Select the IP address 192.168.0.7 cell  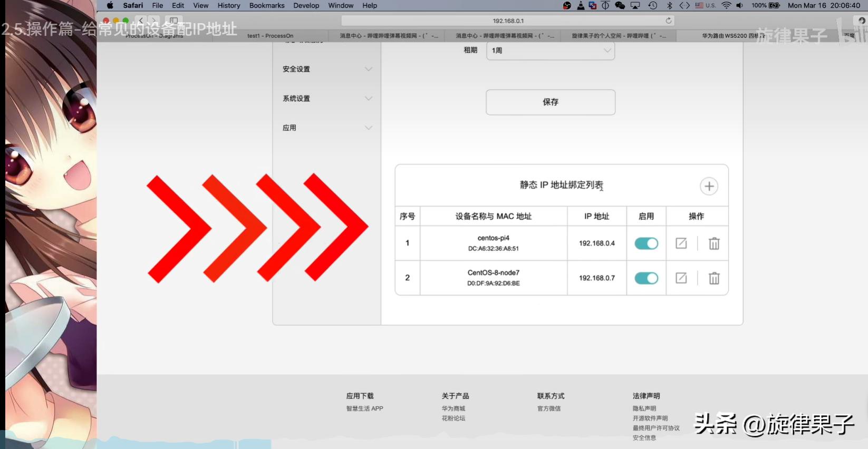[597, 278]
